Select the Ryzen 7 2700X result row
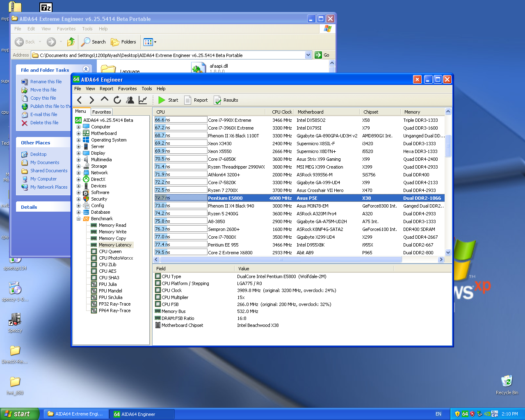This screenshot has width=525, height=420. [299, 190]
